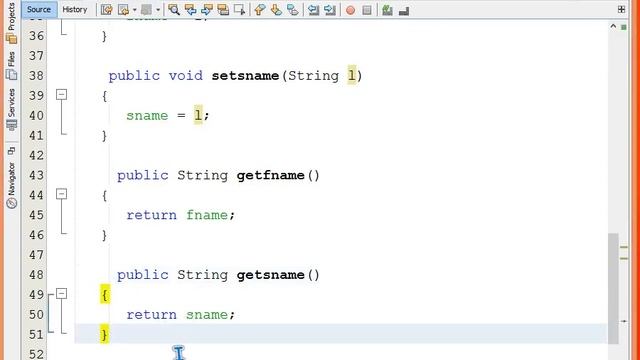
Task: Click the highlighted opening brace on line 49
Action: click(105, 294)
